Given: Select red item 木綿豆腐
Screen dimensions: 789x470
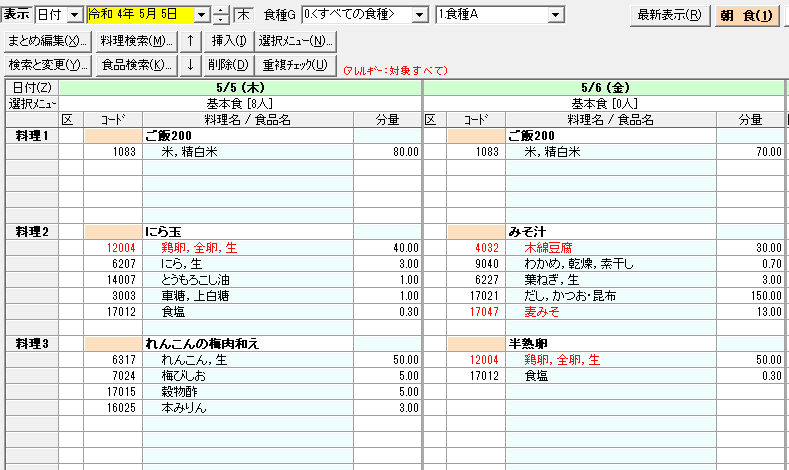Looking at the screenshot, I should [548, 248].
